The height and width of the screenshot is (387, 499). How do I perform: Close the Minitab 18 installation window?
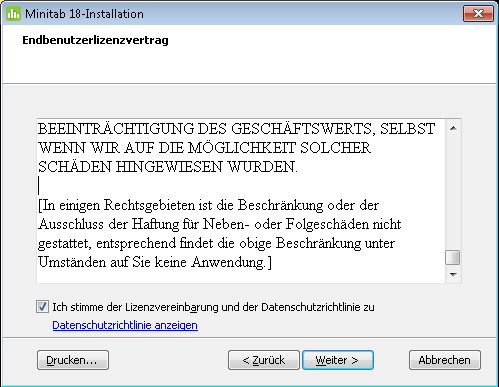pos(478,14)
